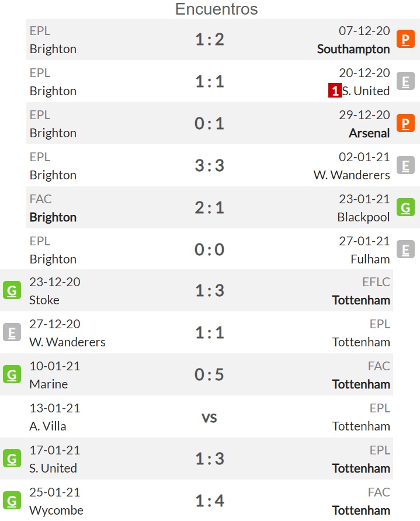Open the 0:5 Marine vs Tottenham score
This screenshot has width=420, height=521.
[209, 374]
